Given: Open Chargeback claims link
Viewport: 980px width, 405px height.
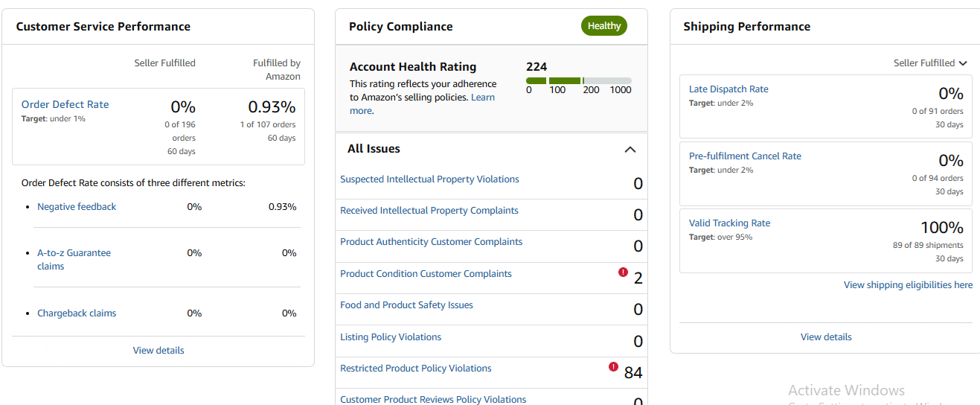Looking at the screenshot, I should 77,313.
